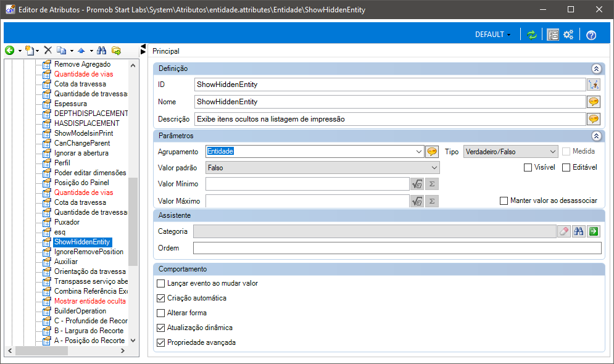Image resolution: width=614 pixels, height=364 pixels.
Task: Select ShowModelsinPrint tree item
Action: 83,133
